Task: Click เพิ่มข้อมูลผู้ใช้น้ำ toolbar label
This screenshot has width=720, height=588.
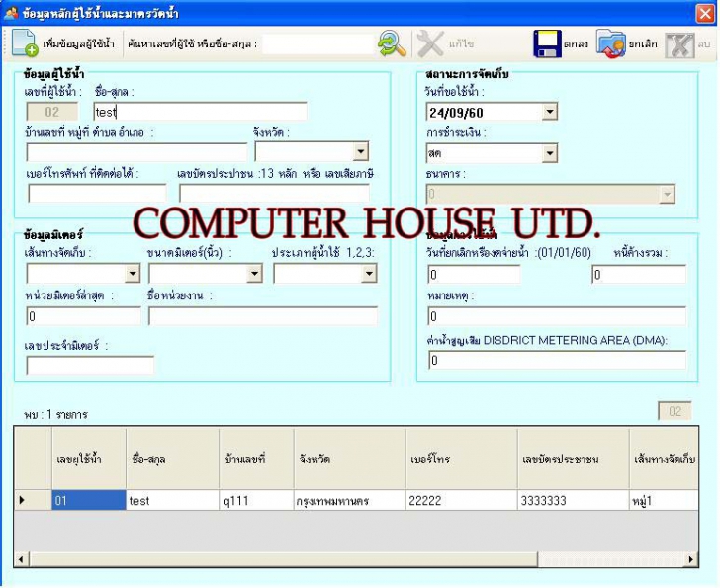Action: pyautogui.click(x=78, y=44)
